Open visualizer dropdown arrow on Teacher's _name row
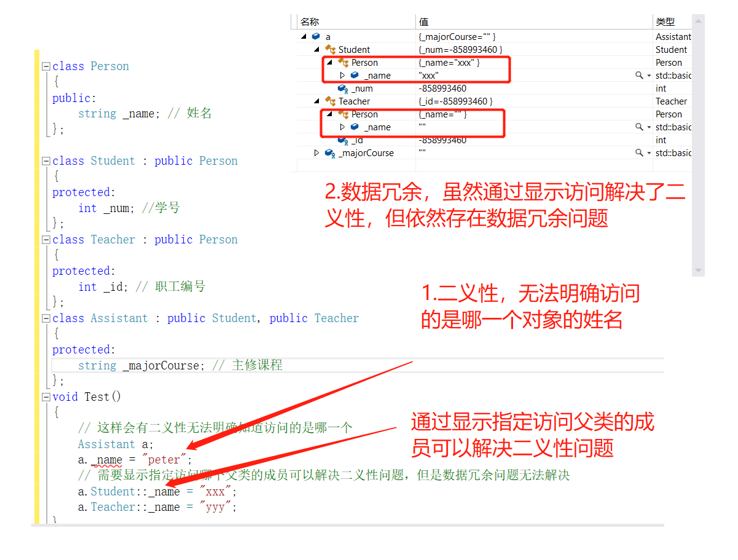This screenshot has width=738, height=560. coord(648,127)
